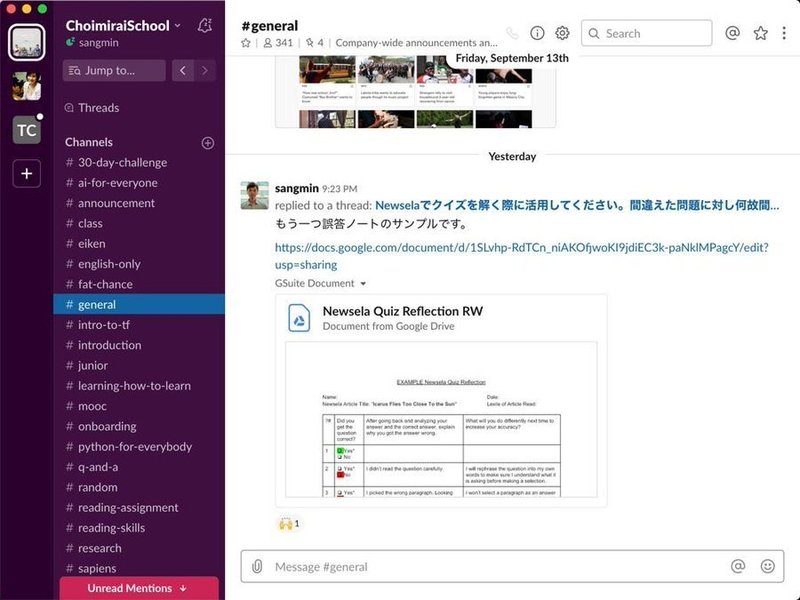Add another workspace plus button
Viewport: 800px width, 600px height.
pos(27,173)
